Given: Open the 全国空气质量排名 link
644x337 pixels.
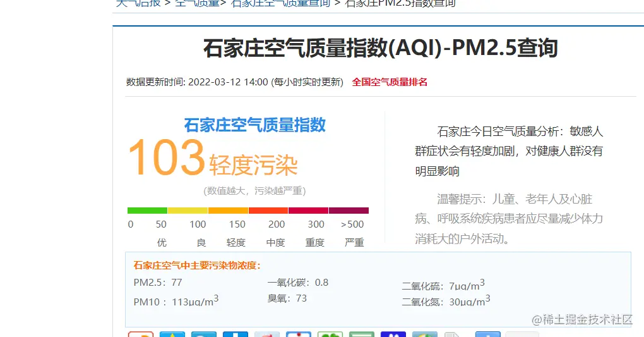Looking at the screenshot, I should click(x=390, y=82).
